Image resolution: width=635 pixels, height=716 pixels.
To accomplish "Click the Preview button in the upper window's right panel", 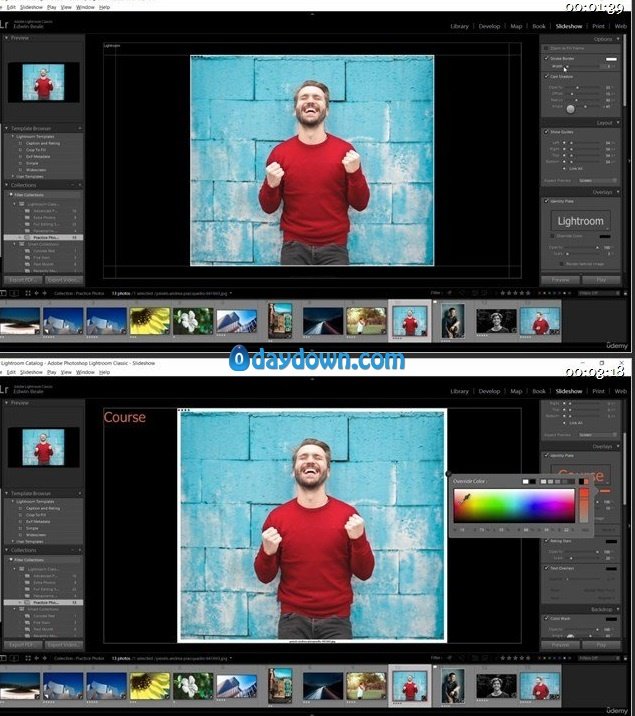I will tap(560, 279).
